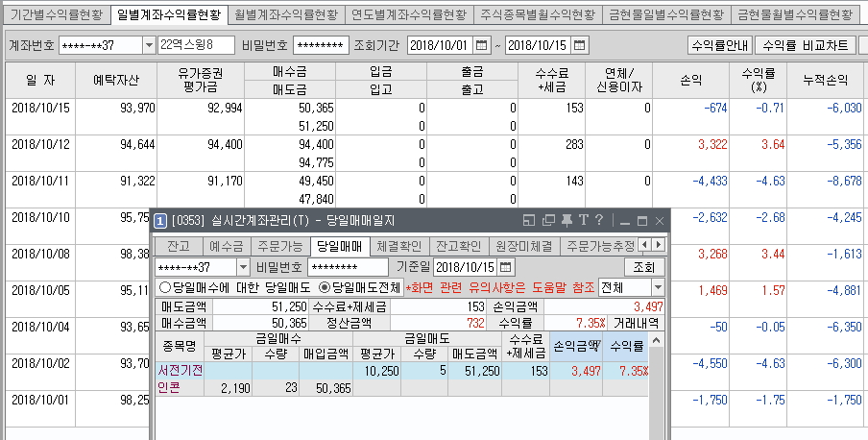This screenshot has width=868, height=440.
Task: Click main window password field
Action: (x=321, y=45)
